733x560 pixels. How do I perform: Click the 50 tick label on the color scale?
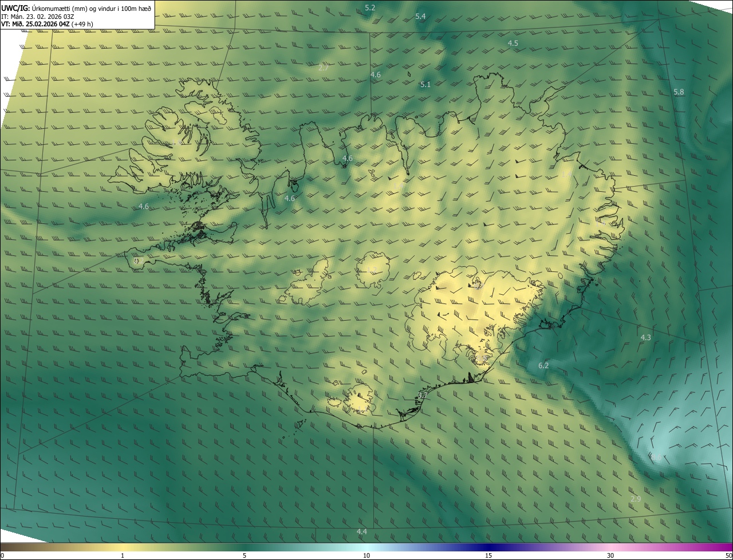coord(728,555)
